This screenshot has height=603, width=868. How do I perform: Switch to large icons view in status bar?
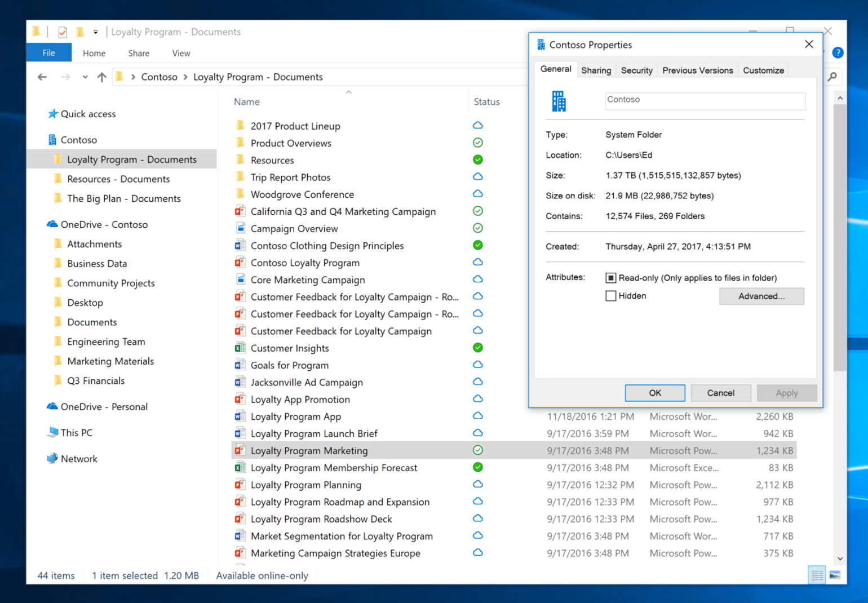click(x=835, y=575)
